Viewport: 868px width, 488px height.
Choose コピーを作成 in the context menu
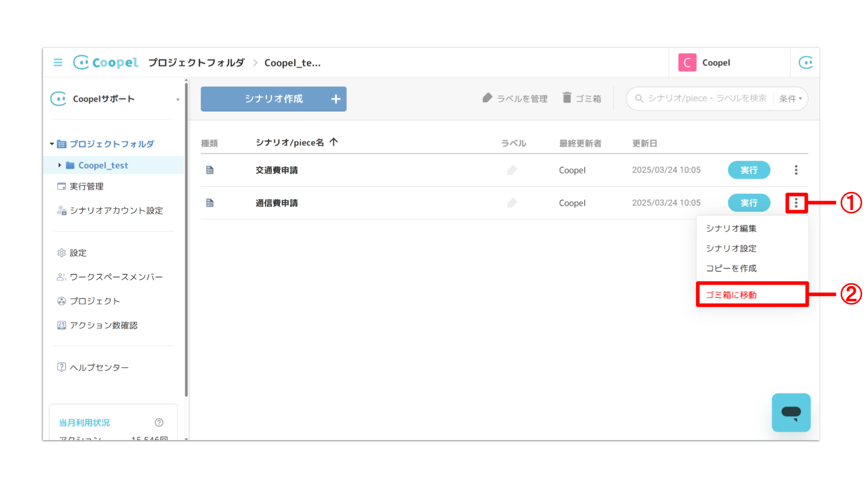(x=731, y=268)
